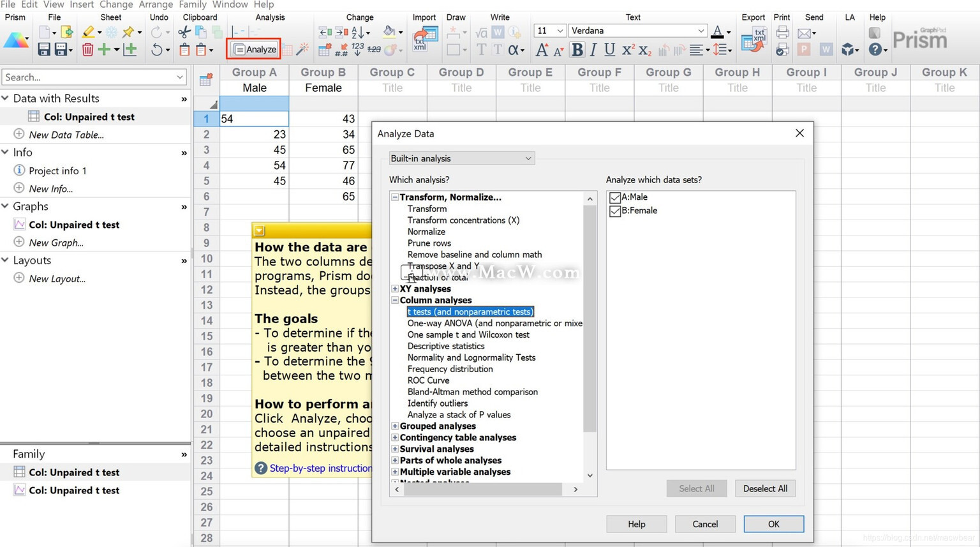Click the Underline text icon
The image size is (980, 547).
pos(609,49)
